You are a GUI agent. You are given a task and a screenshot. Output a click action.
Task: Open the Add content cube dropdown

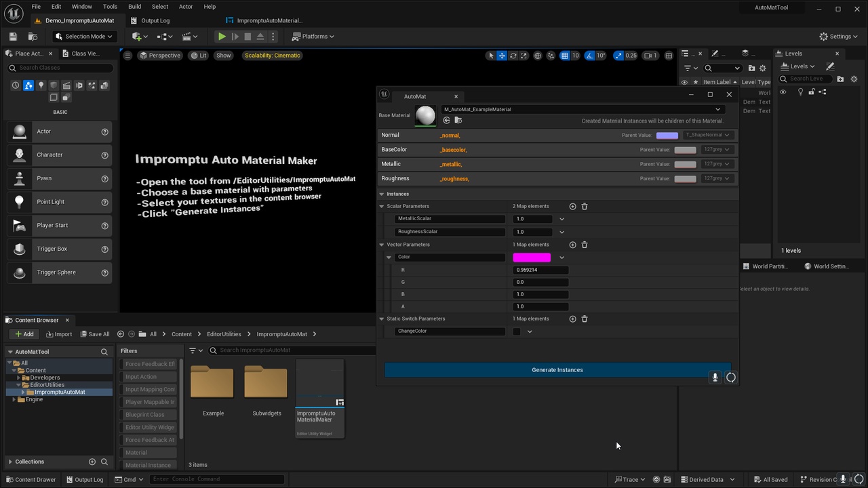139,37
